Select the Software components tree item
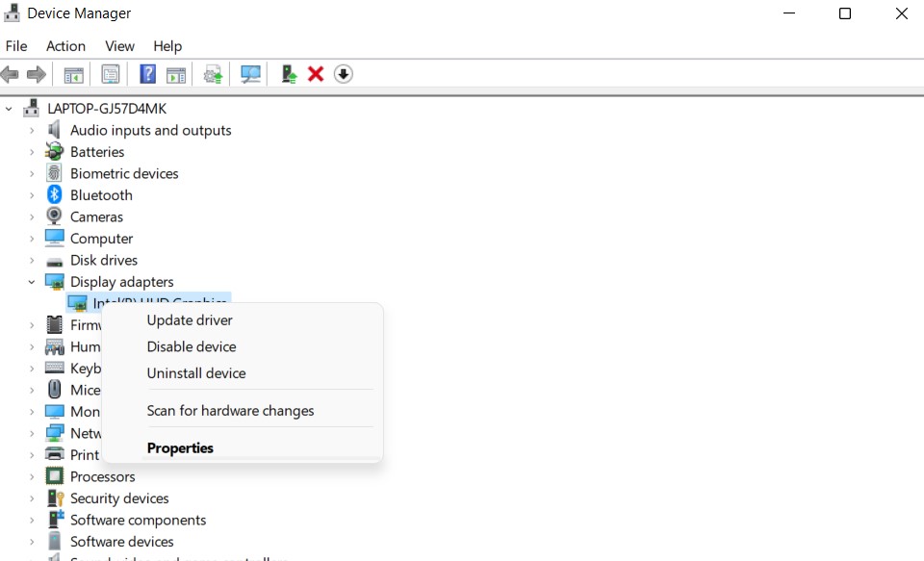The height and width of the screenshot is (561, 924). [x=138, y=521]
